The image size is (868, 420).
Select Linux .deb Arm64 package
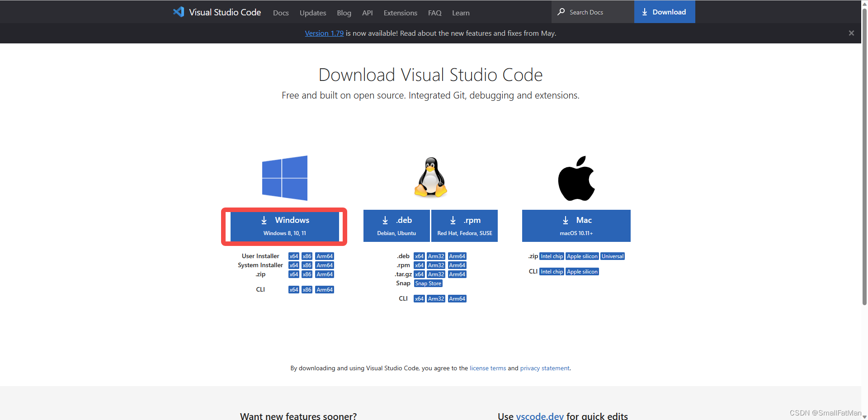click(457, 256)
